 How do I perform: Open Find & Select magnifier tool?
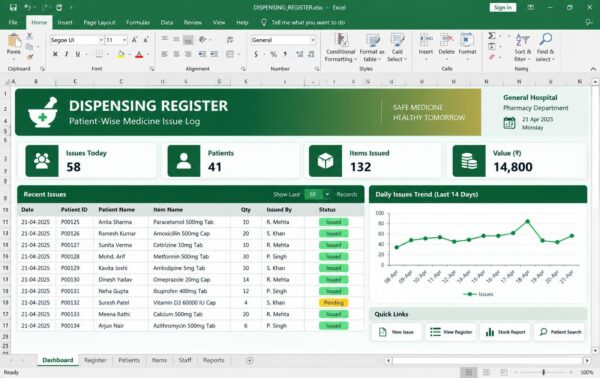[546, 48]
